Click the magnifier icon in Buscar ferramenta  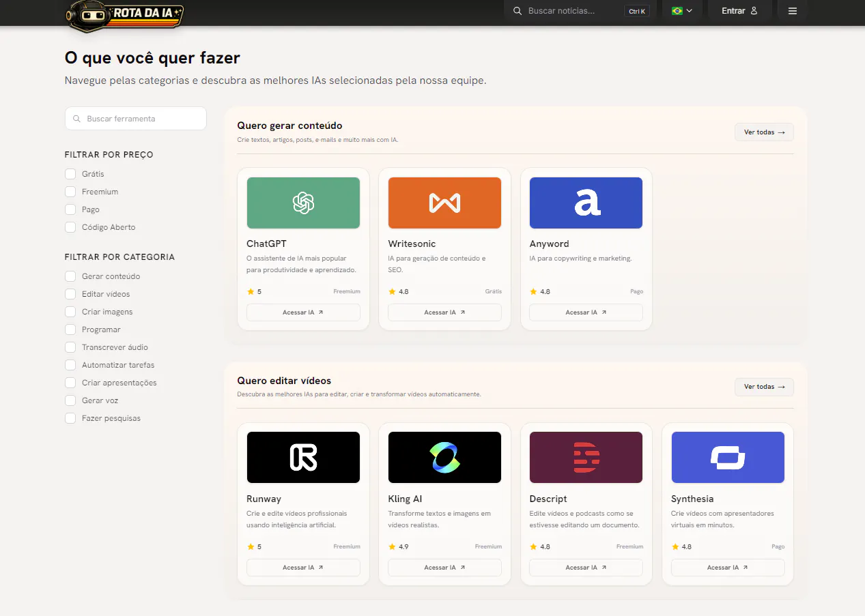[77, 119]
